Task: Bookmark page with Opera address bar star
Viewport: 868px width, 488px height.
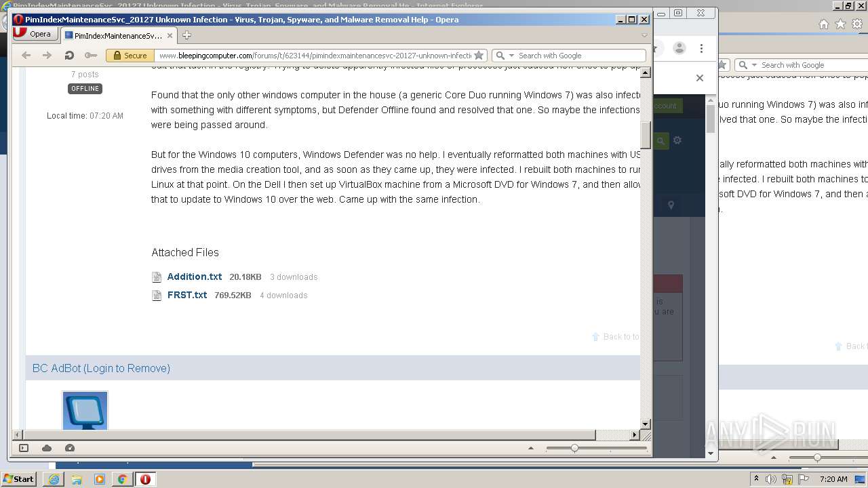Action: point(479,56)
